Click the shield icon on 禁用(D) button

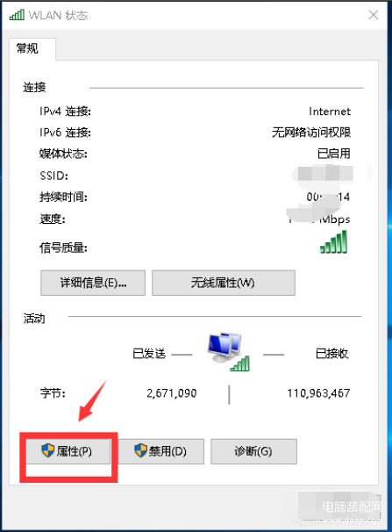[140, 450]
